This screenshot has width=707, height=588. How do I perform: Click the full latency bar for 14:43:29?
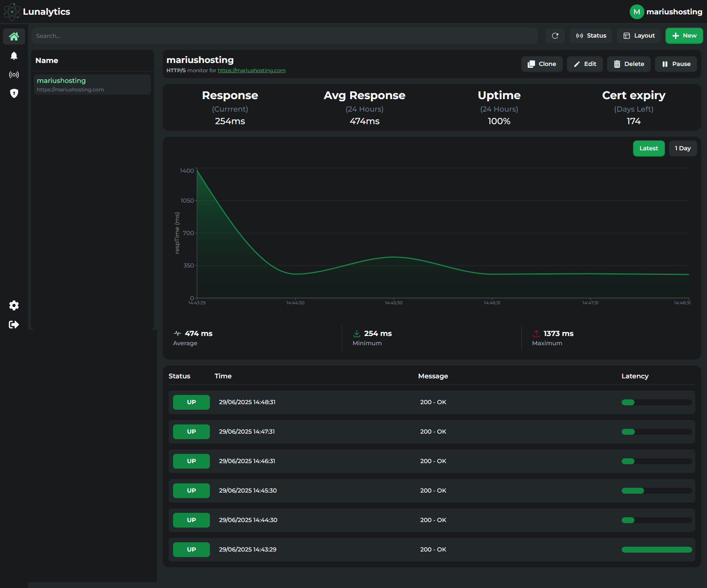click(x=657, y=550)
